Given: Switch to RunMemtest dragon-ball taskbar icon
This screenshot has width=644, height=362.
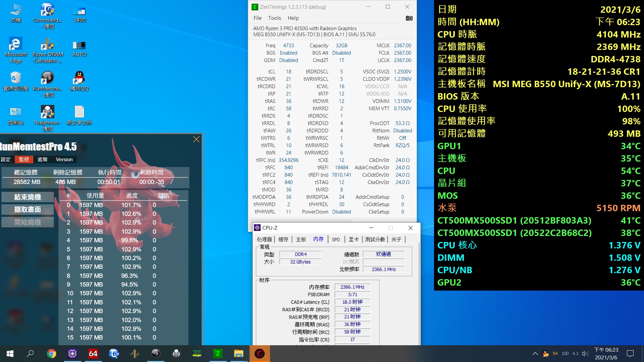Looking at the screenshot, I should click(x=155, y=354).
